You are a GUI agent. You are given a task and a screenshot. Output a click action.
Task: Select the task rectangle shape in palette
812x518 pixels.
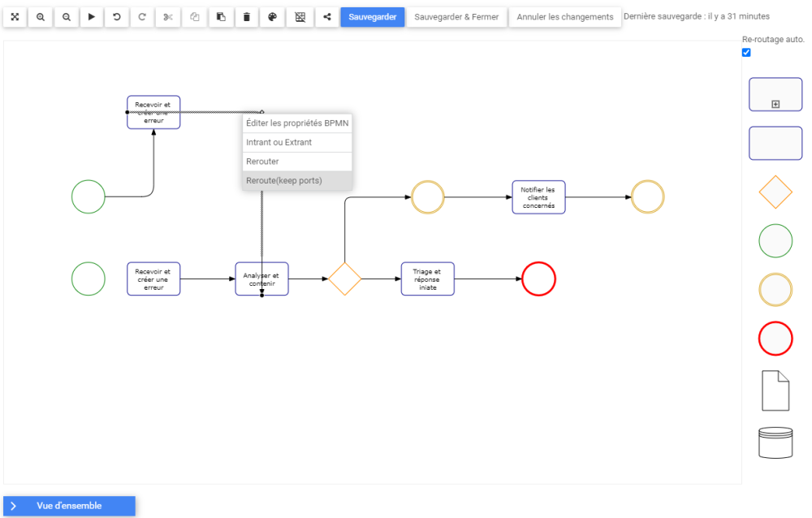click(775, 143)
